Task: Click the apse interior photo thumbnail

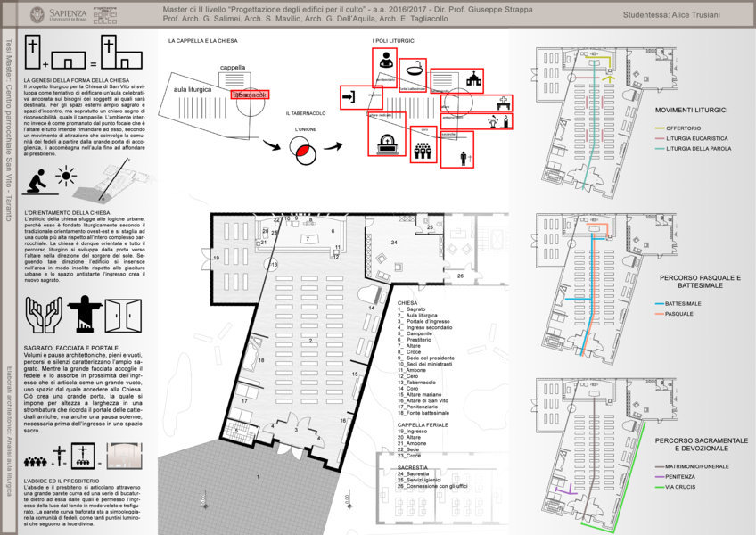Action: click(x=125, y=456)
